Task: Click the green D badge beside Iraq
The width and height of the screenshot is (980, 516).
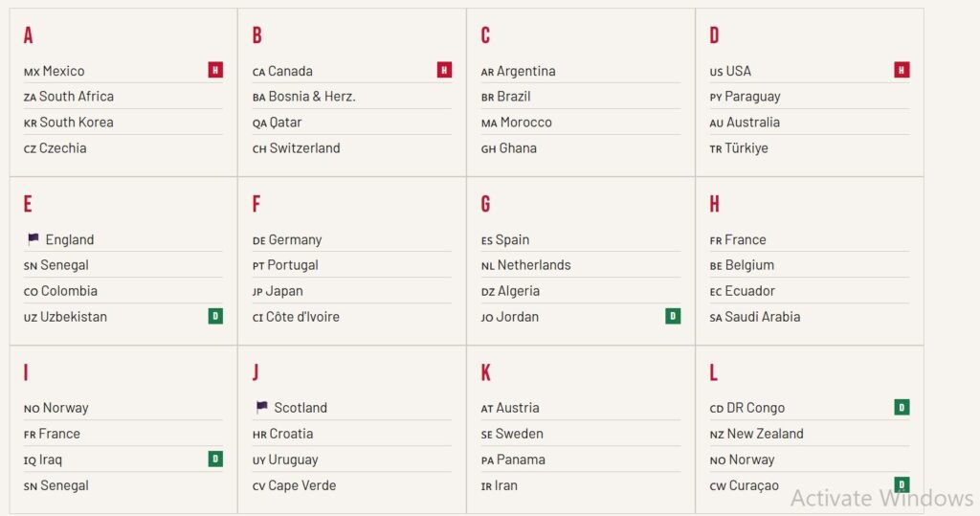Action: (x=215, y=460)
